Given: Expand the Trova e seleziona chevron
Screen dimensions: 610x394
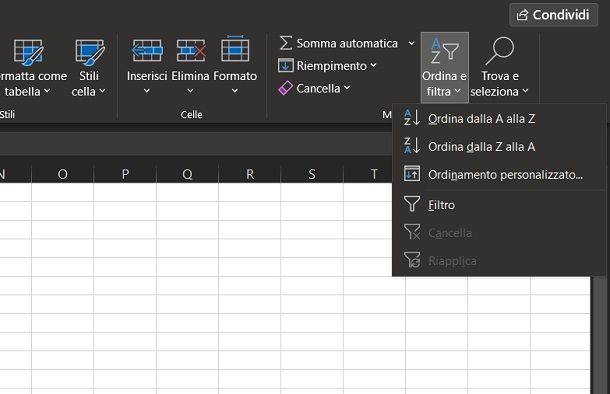Looking at the screenshot, I should click(x=525, y=91).
